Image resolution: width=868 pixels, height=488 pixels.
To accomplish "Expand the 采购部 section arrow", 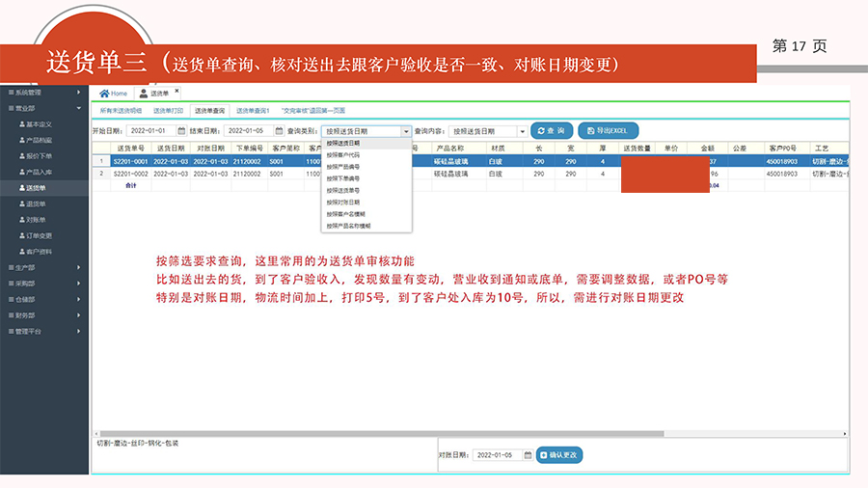I will (79, 284).
